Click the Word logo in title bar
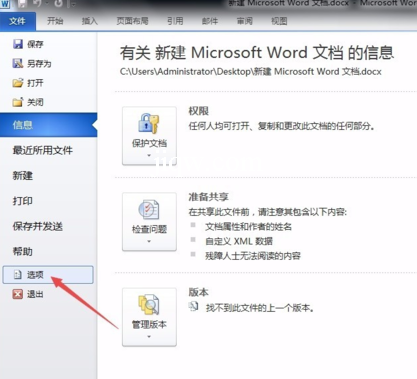Screen dimensions: 417x379 6,4
